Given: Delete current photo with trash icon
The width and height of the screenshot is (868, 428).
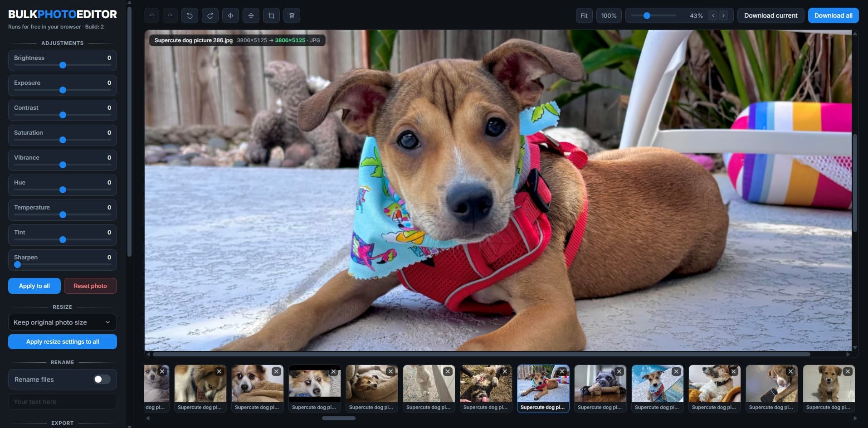Looking at the screenshot, I should 292,15.
